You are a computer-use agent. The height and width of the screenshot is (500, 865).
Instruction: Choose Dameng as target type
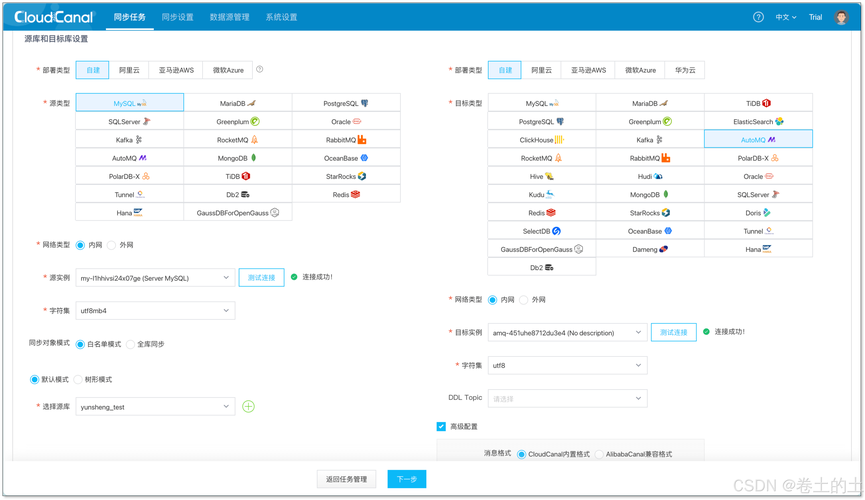point(650,249)
